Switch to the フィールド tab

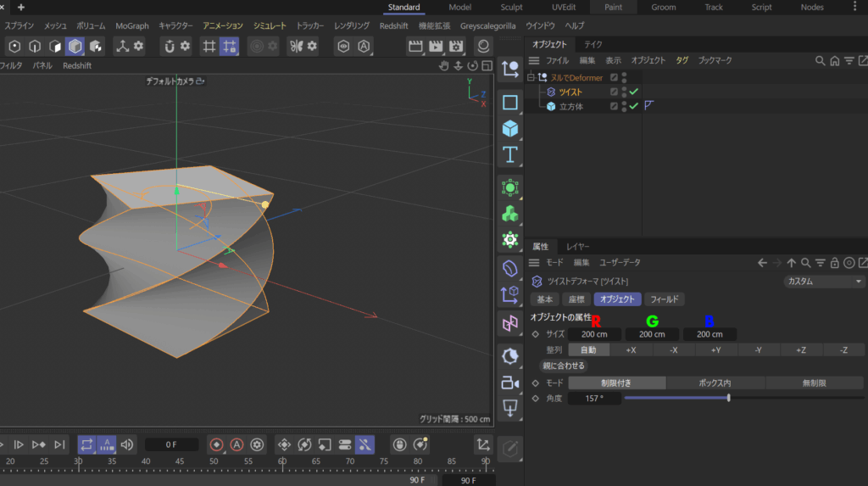pos(664,299)
